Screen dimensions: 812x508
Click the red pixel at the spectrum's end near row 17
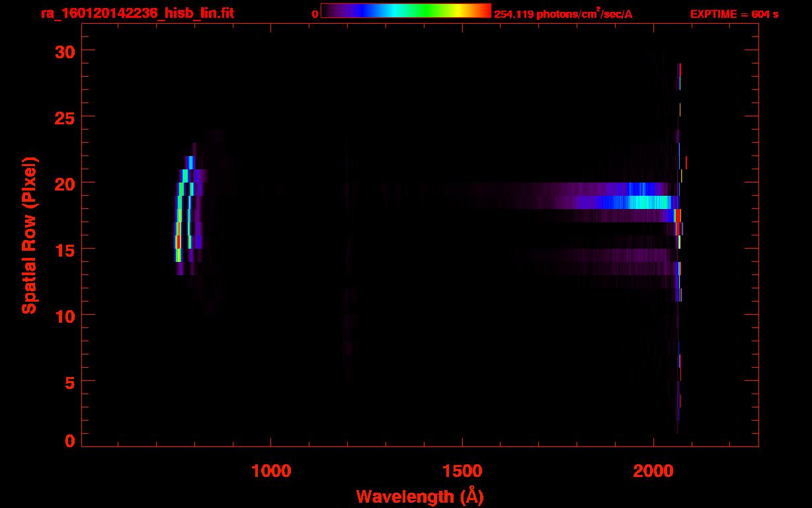(677, 216)
